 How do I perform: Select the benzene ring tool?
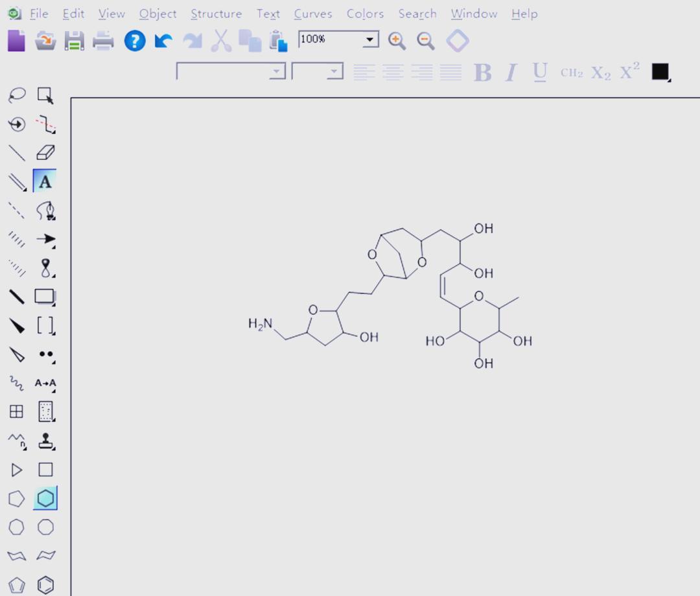coord(45,584)
